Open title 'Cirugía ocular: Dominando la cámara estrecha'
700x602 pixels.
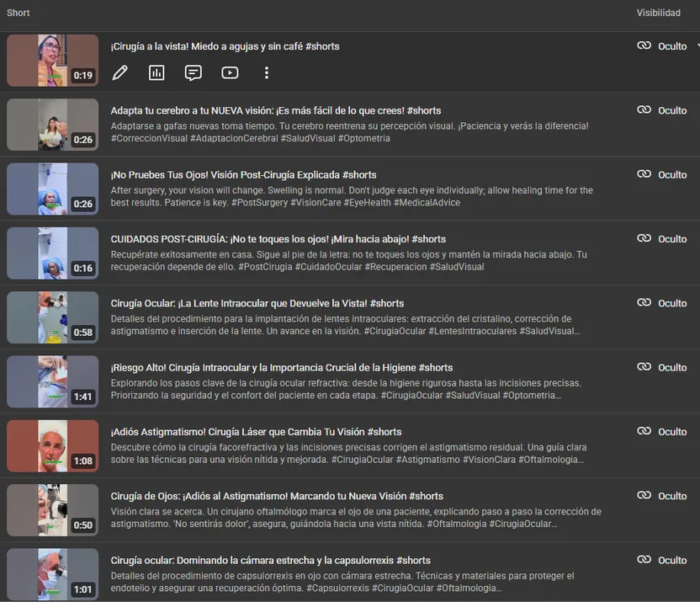(x=271, y=561)
